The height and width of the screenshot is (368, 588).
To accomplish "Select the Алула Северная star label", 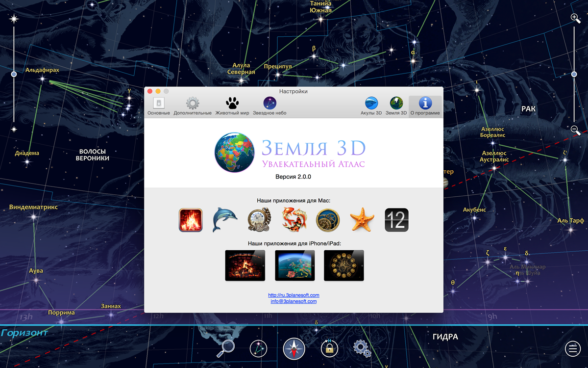I will [x=241, y=69].
